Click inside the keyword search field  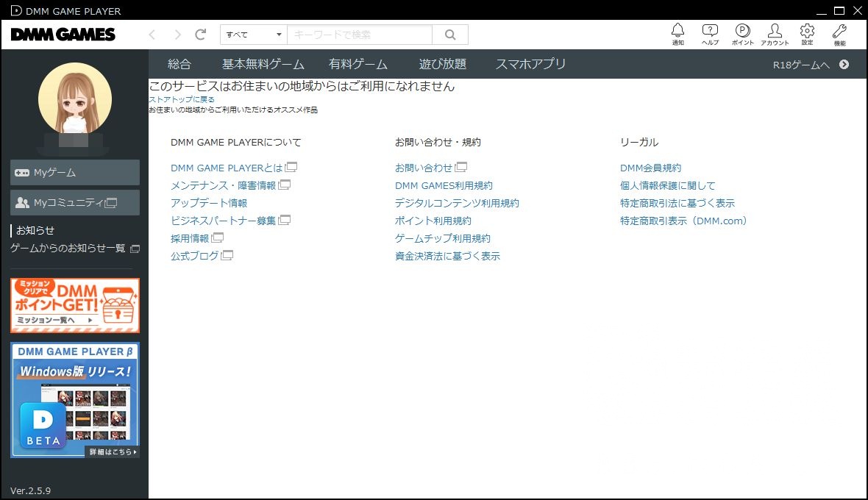click(359, 35)
